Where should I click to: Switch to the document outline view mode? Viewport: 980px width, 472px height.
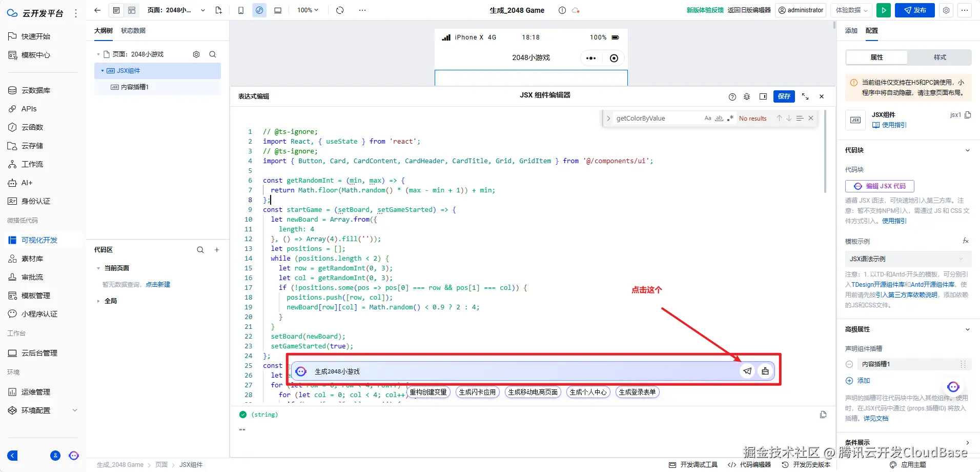(x=116, y=10)
